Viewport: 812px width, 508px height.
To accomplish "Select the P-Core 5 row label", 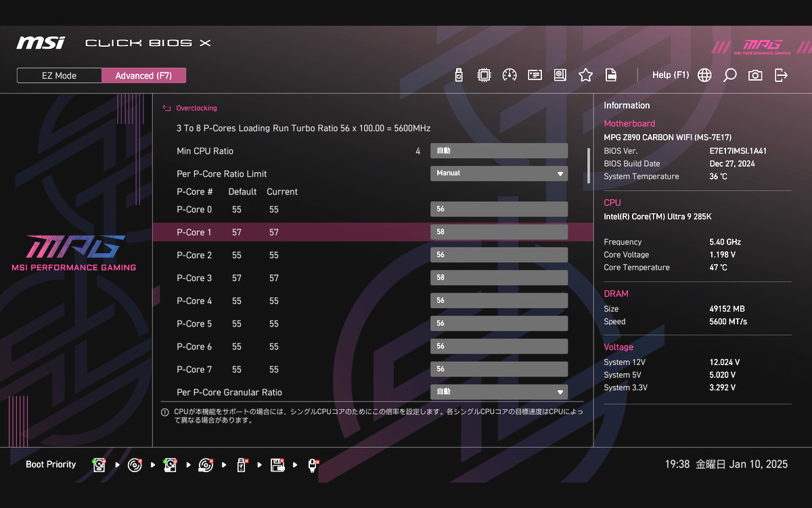I will tap(194, 324).
